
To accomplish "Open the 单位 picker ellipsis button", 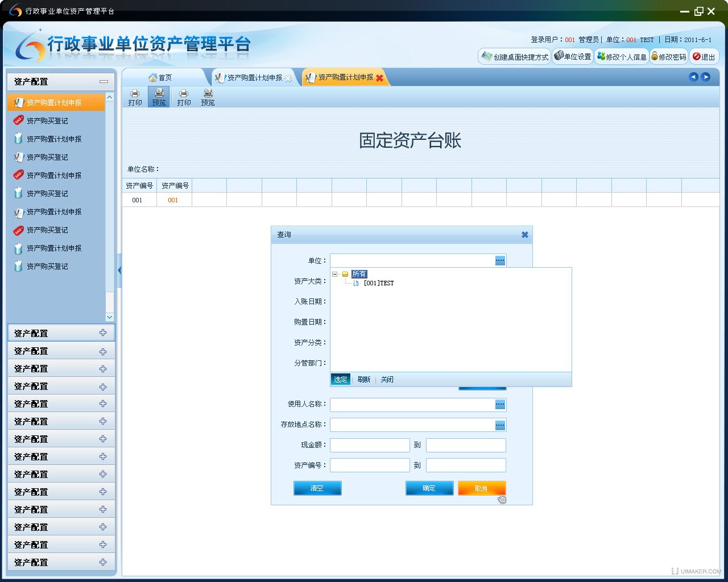I will (x=500, y=260).
